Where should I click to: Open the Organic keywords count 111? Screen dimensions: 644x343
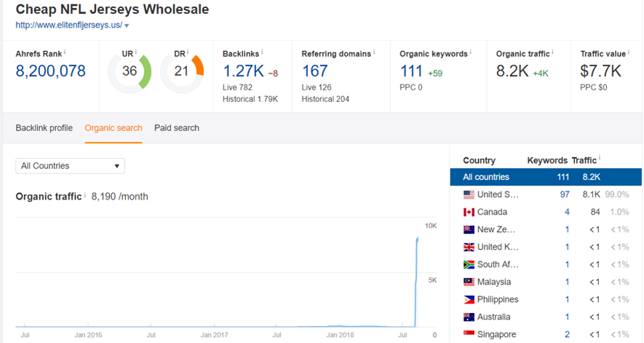click(411, 71)
